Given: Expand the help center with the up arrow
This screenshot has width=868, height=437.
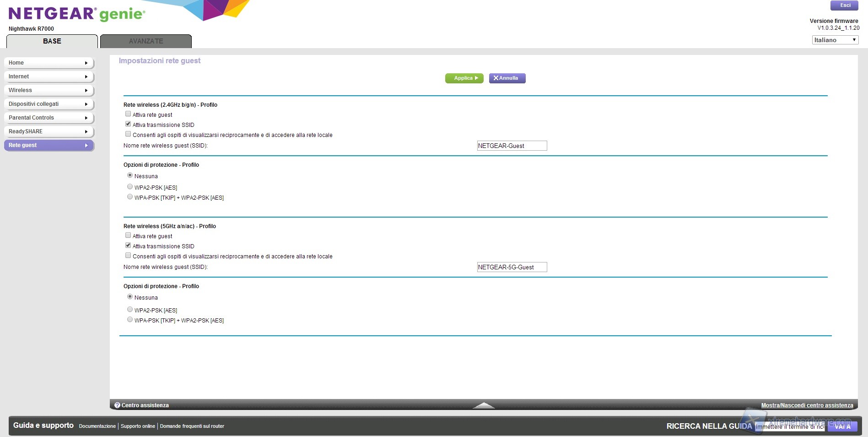Looking at the screenshot, I should pyautogui.click(x=483, y=405).
